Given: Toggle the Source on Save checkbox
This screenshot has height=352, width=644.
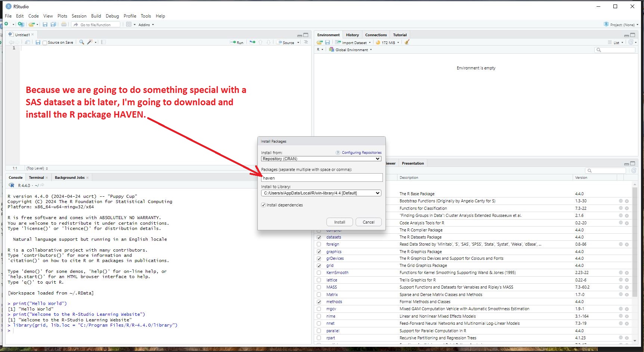Looking at the screenshot, I should [x=45, y=43].
